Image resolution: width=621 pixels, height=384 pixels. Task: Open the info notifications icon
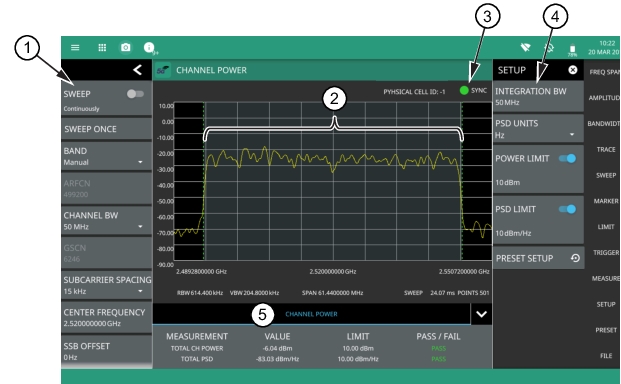(x=149, y=48)
